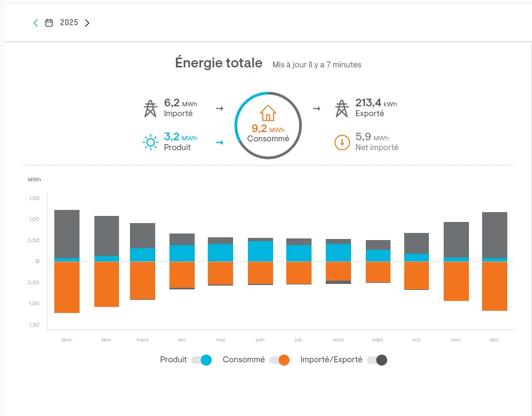Click the sun icon next to Produit
The image size is (532, 416).
150,141
